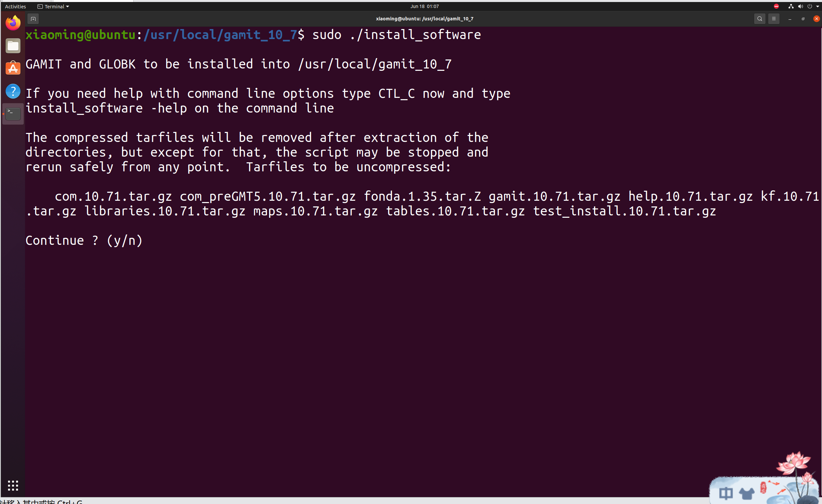Select the running Terminal in the dock

(x=13, y=114)
